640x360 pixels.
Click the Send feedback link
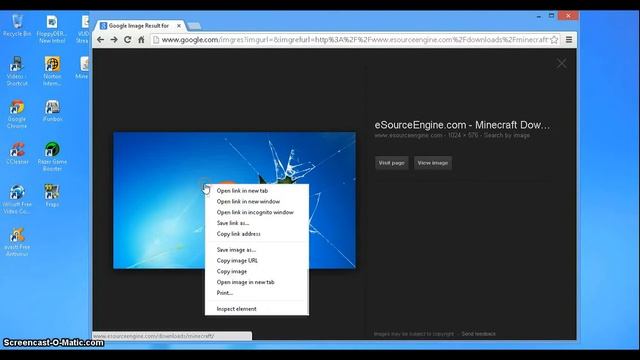478,334
